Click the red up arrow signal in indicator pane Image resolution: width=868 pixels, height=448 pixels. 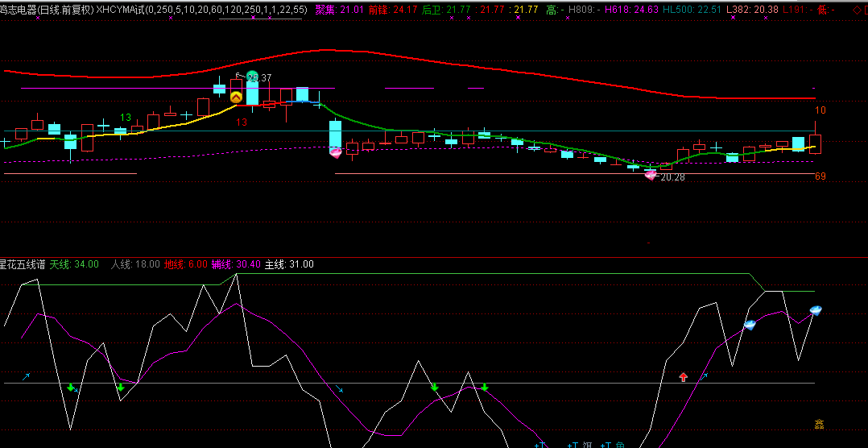684,377
